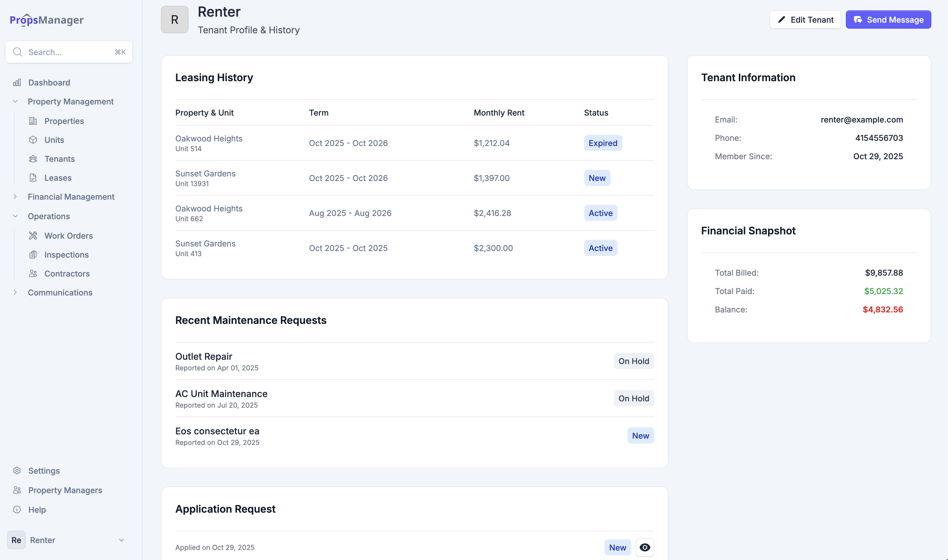948x560 pixels.
Task: Collapse the Operations section
Action: click(15, 216)
